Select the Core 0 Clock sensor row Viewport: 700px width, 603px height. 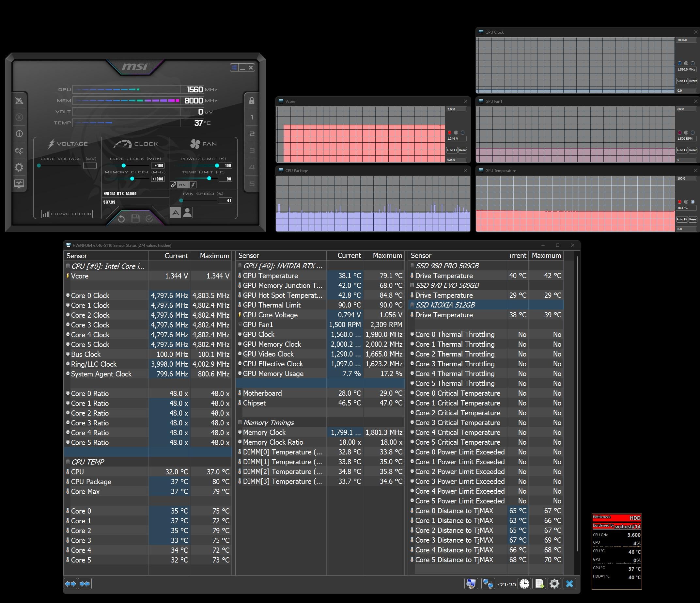tap(147, 295)
